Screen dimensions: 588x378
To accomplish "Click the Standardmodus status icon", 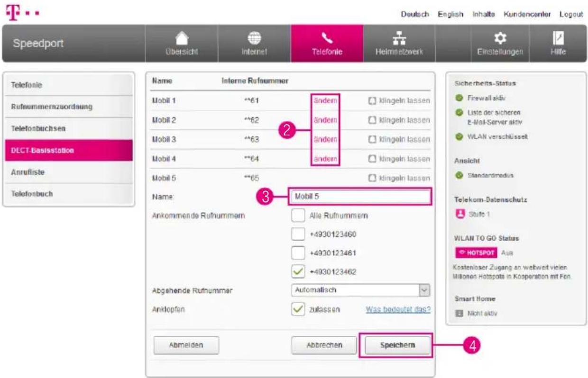I will tap(459, 175).
